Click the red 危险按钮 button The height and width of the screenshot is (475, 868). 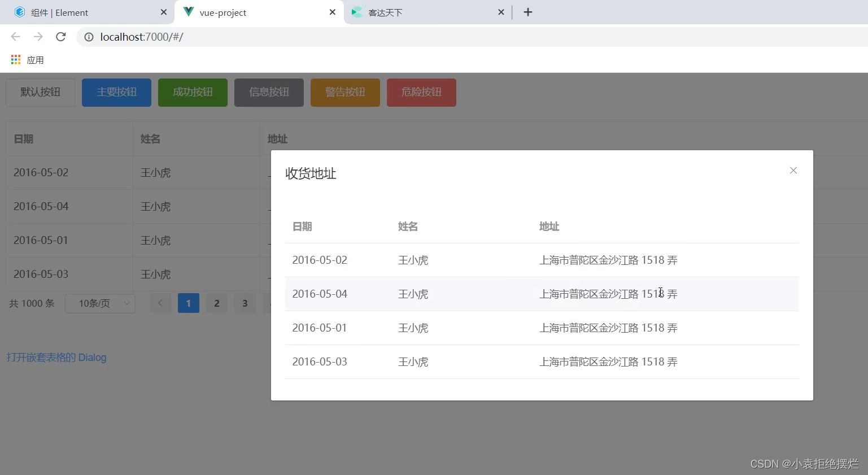(421, 92)
